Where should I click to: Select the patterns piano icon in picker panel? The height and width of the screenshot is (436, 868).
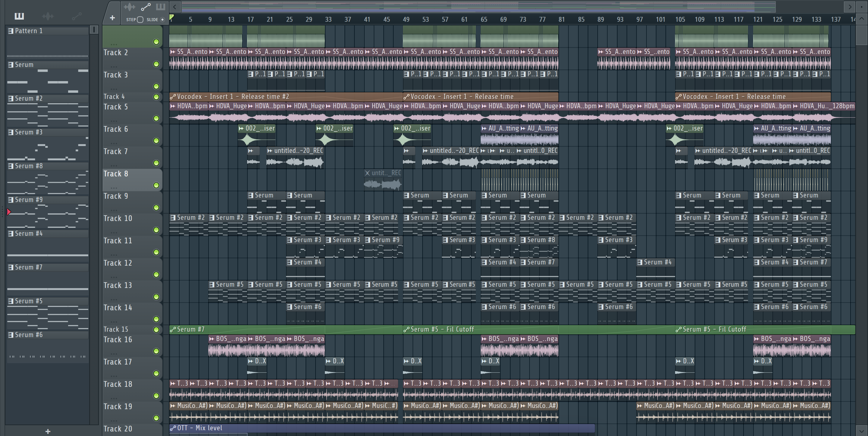(19, 16)
